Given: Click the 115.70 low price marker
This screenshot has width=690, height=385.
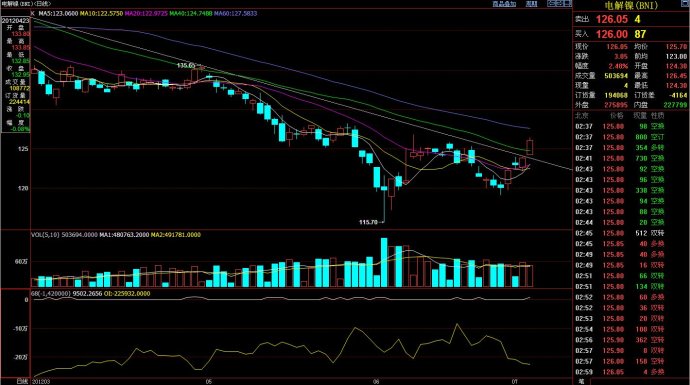Looking at the screenshot, I should pyautogui.click(x=368, y=222).
